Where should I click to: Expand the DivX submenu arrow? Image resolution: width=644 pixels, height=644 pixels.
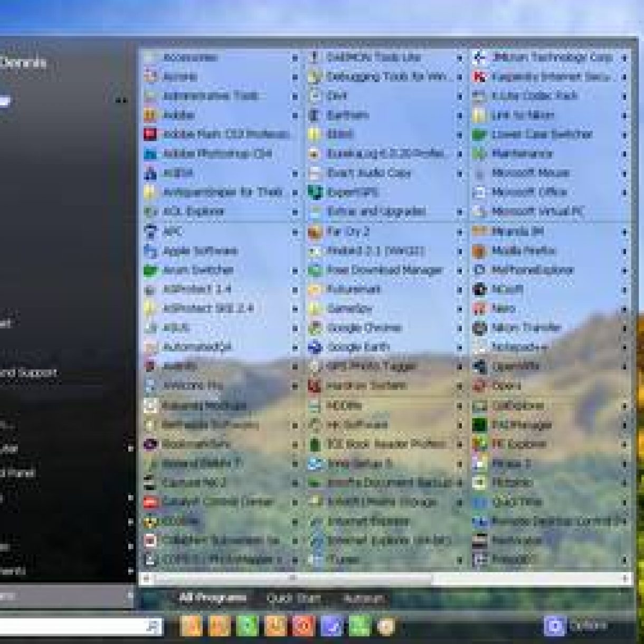click(x=459, y=96)
